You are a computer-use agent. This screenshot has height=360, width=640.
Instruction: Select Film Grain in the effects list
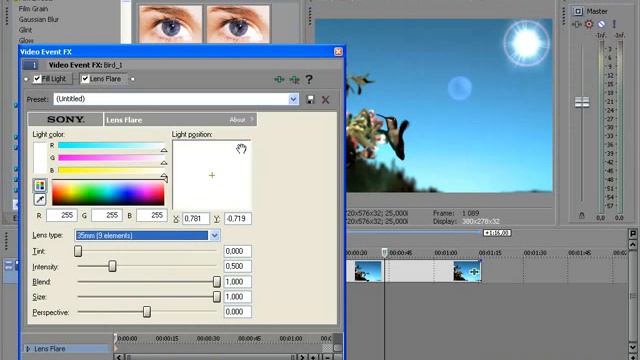(33, 9)
